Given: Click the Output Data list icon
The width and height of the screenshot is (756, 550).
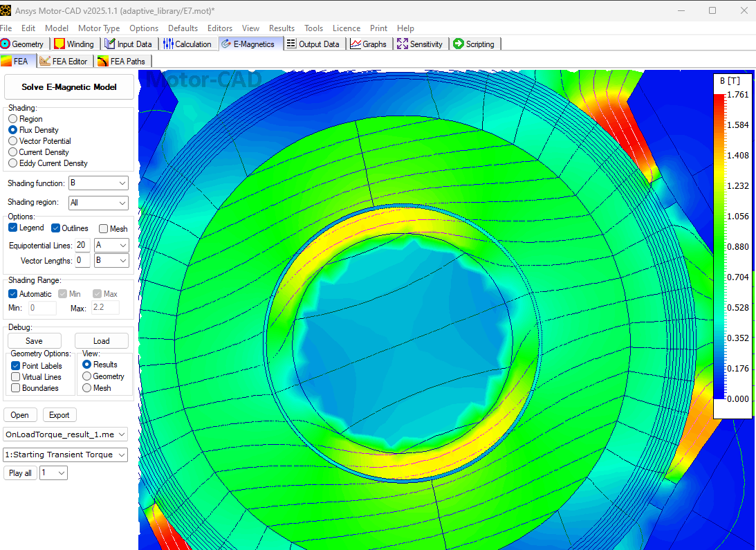Looking at the screenshot, I should 291,44.
